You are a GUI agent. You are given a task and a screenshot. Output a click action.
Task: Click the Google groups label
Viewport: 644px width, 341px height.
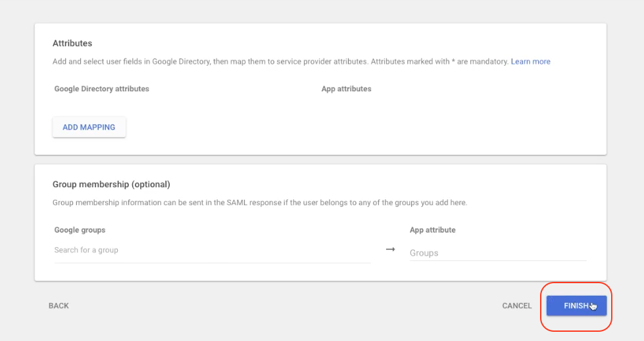[x=80, y=230]
